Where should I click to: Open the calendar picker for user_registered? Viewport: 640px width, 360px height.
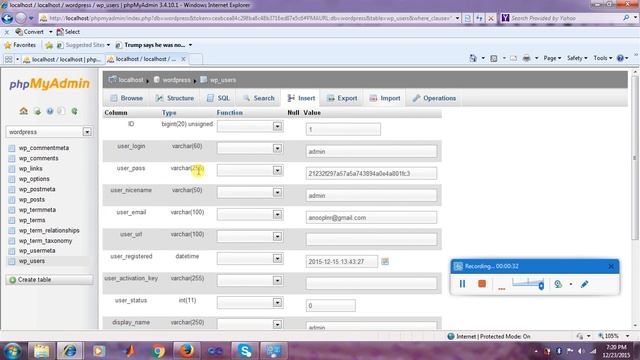pos(385,261)
